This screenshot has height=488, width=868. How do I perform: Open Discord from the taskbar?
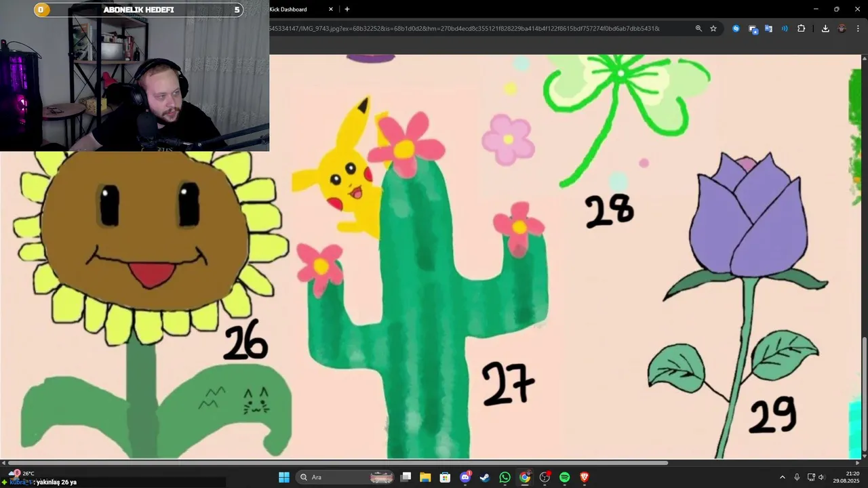[465, 477]
